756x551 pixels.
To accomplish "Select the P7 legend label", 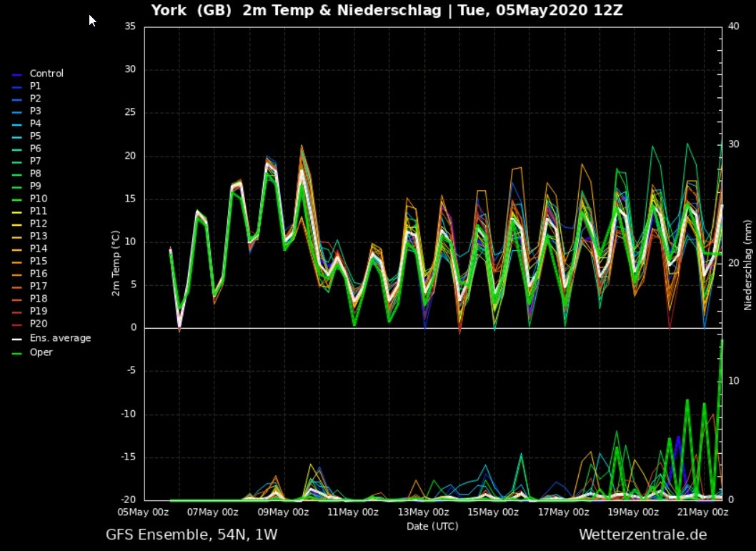I will (x=35, y=161).
